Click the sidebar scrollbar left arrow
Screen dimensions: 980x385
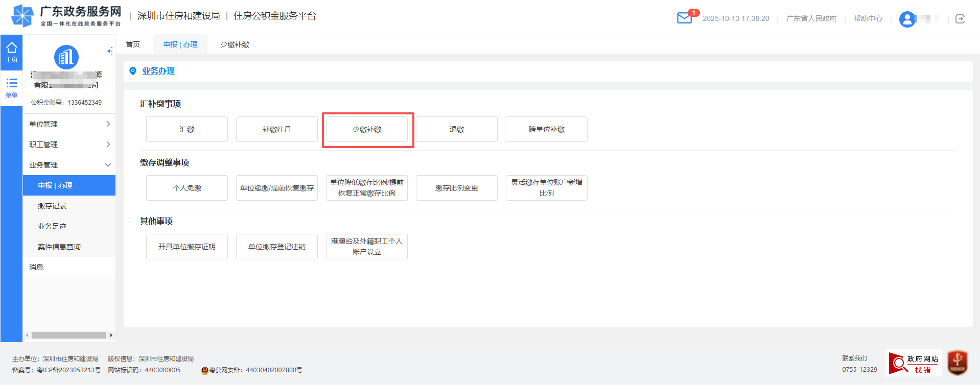27,335
